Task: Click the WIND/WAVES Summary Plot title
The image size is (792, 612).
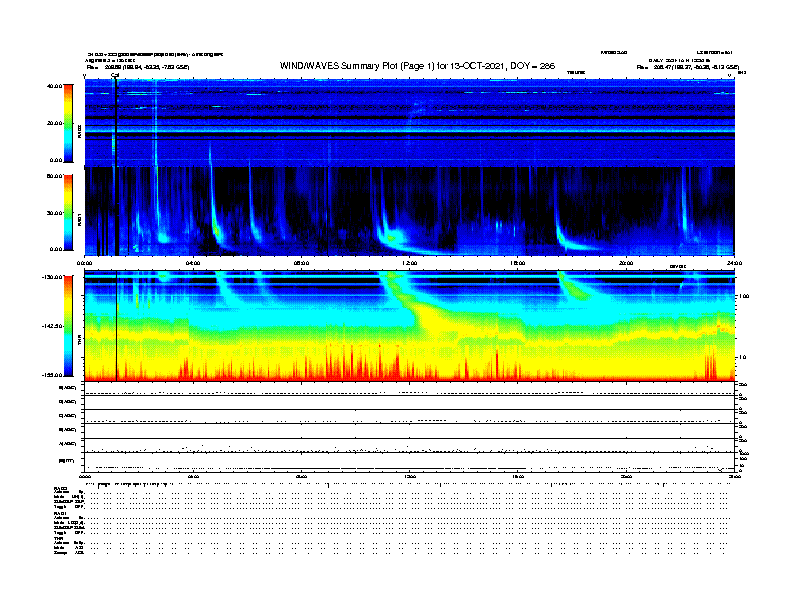Action: pyautogui.click(x=417, y=66)
